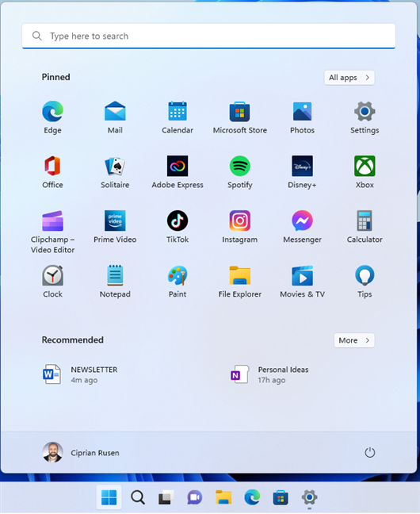Click the Type here to search box
This screenshot has width=420, height=514.
tap(208, 36)
